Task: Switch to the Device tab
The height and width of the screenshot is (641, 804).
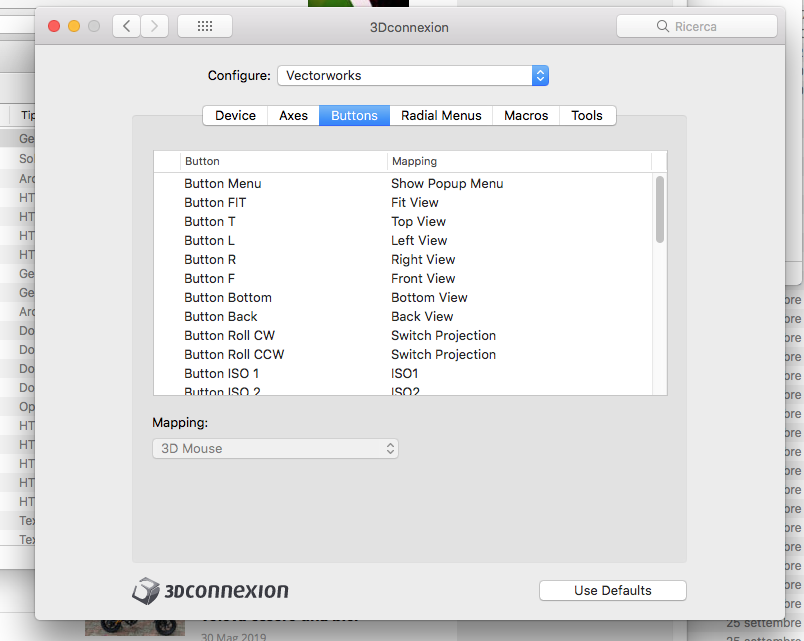Action: click(x=235, y=116)
